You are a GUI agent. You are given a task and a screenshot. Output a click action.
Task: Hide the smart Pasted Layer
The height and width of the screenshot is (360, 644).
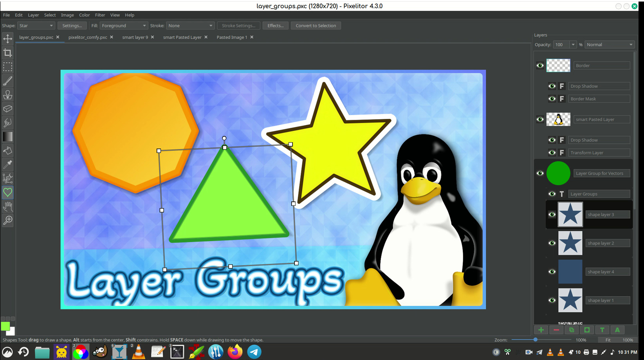pyautogui.click(x=540, y=119)
